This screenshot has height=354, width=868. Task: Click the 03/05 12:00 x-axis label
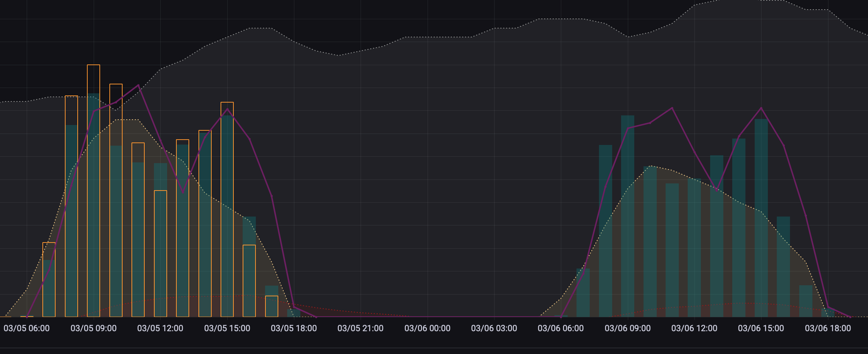160,328
